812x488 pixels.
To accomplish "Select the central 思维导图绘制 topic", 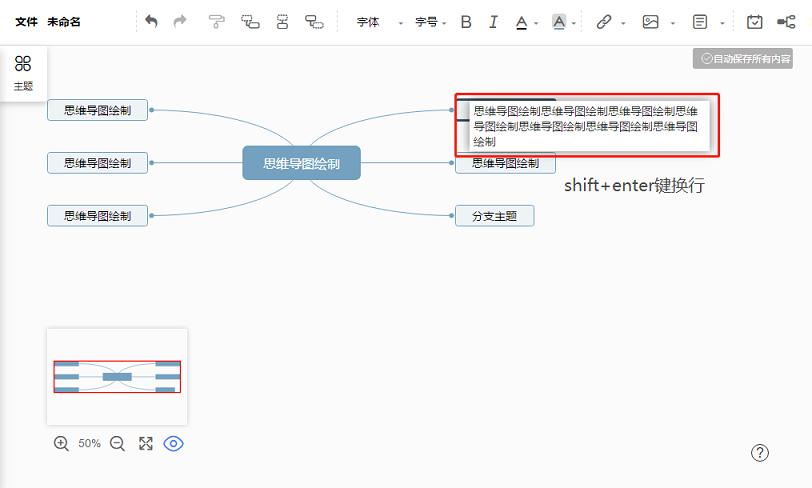I will pos(301,163).
